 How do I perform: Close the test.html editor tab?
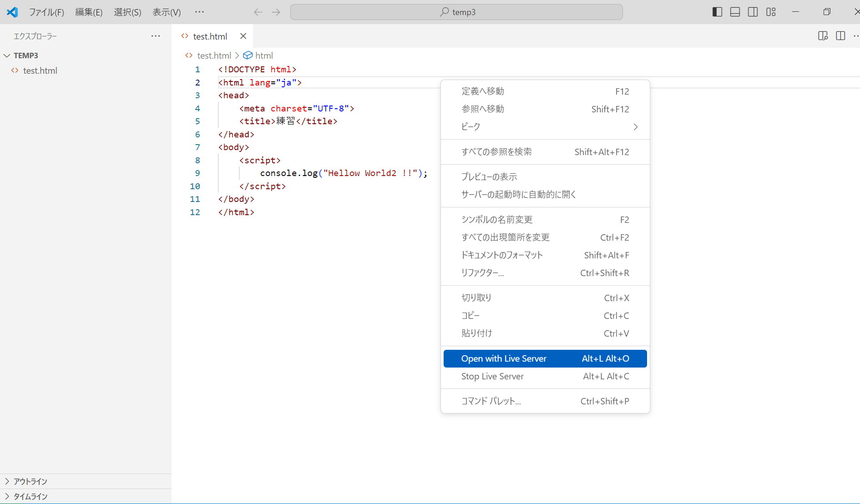[243, 36]
